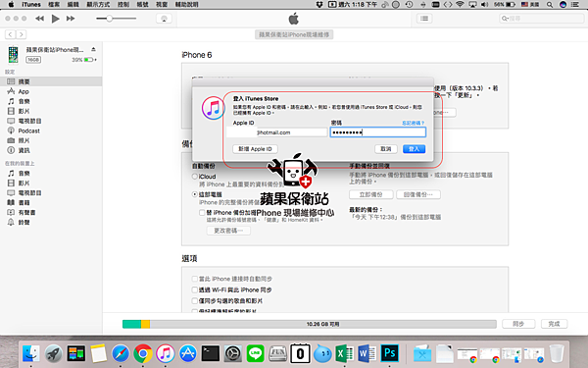Image resolution: width=588 pixels, height=368 pixels.
Task: Click the Wi-Fi status icon in menu bar
Action: click(x=460, y=5)
